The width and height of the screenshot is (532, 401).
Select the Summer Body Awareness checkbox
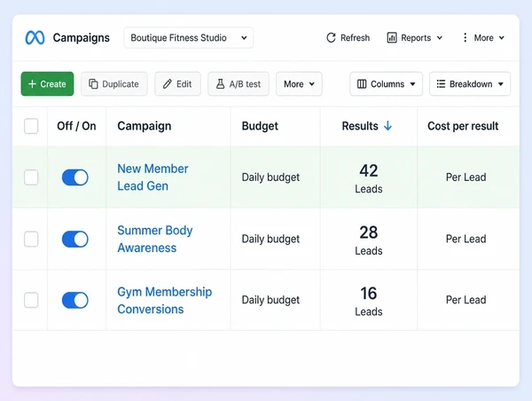pyautogui.click(x=31, y=239)
